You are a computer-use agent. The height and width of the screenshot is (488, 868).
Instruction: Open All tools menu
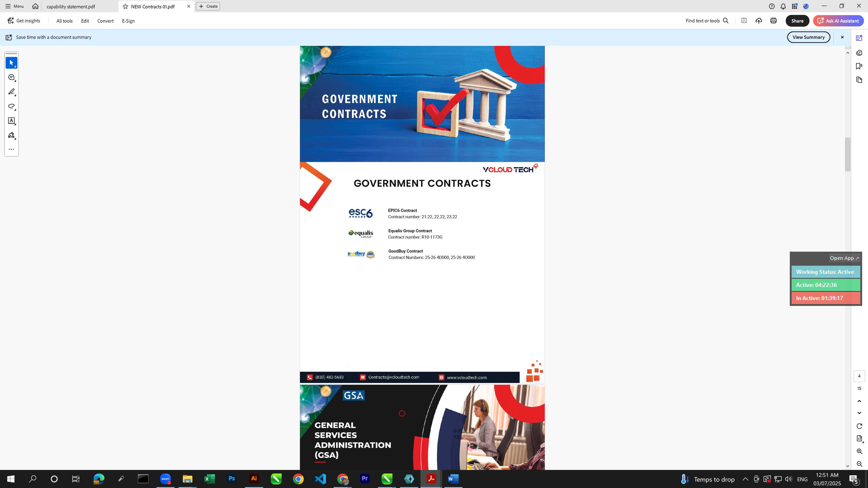point(64,21)
